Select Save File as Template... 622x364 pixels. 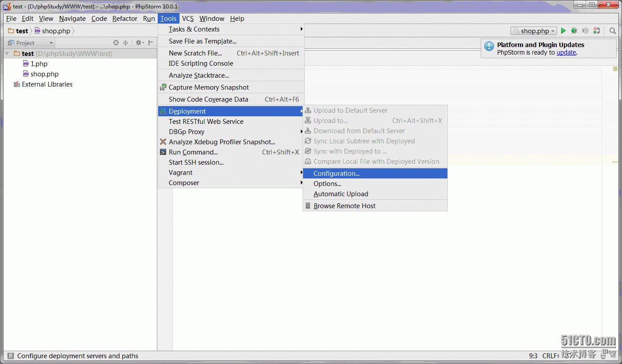tap(231, 41)
